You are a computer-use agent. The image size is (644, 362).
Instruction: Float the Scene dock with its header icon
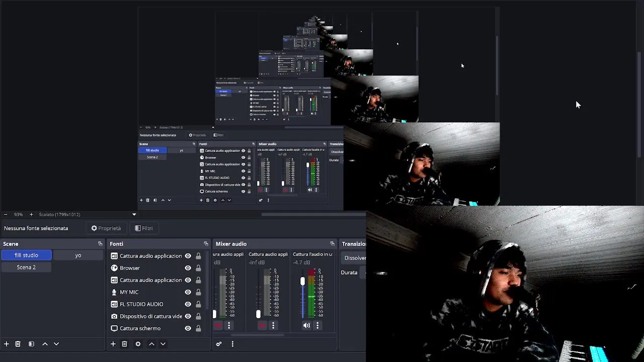point(100,244)
